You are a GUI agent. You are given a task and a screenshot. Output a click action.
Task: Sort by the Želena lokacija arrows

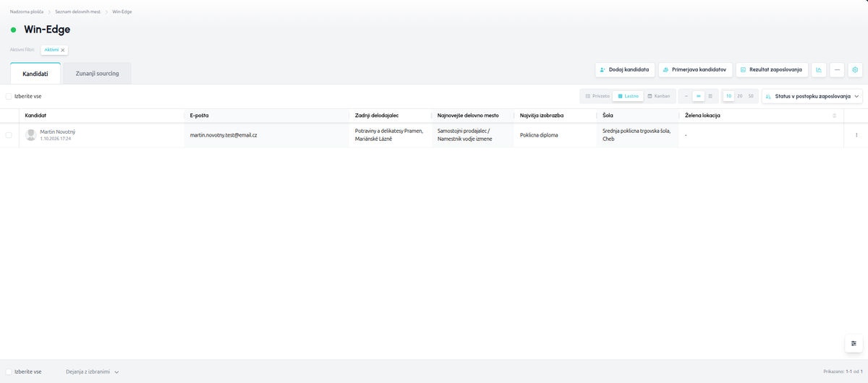point(835,116)
